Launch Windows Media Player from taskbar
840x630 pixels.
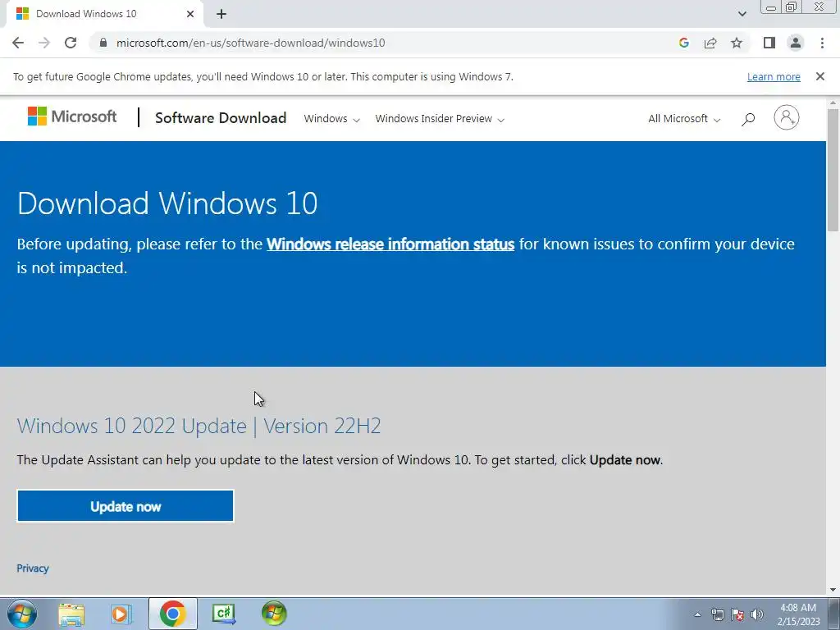121,614
